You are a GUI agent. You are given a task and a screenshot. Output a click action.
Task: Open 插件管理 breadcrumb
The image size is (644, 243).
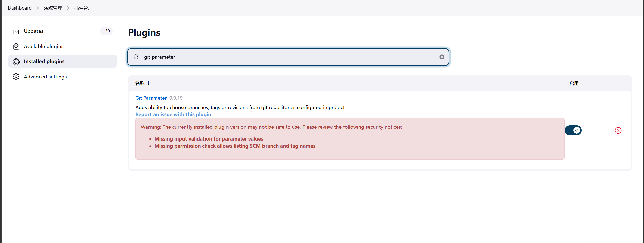coord(83,8)
